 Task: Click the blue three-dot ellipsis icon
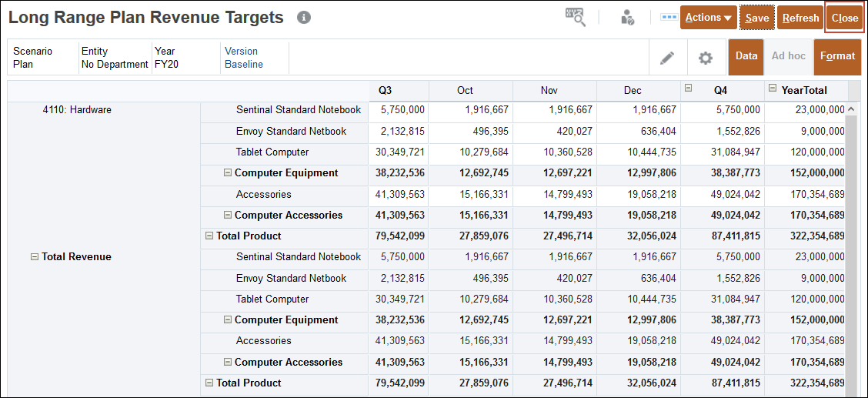pyautogui.click(x=669, y=17)
